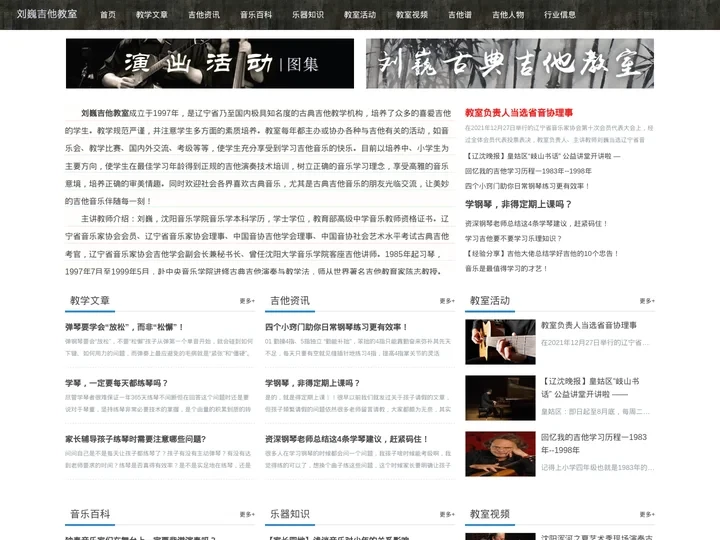Open the 吉他资讯 section heading
Screen dimensions: 720x540
tap(290, 301)
